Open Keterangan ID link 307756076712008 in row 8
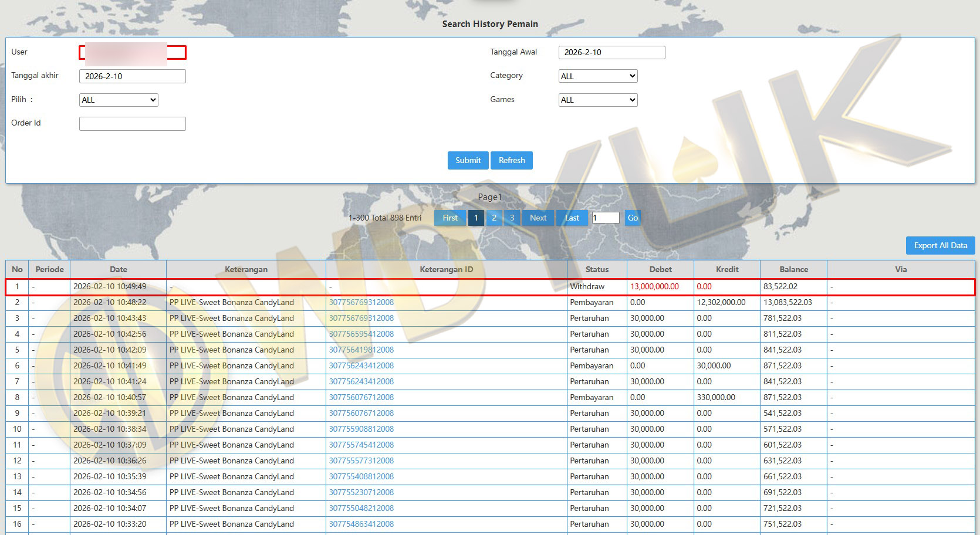The width and height of the screenshot is (980, 535). click(x=361, y=397)
